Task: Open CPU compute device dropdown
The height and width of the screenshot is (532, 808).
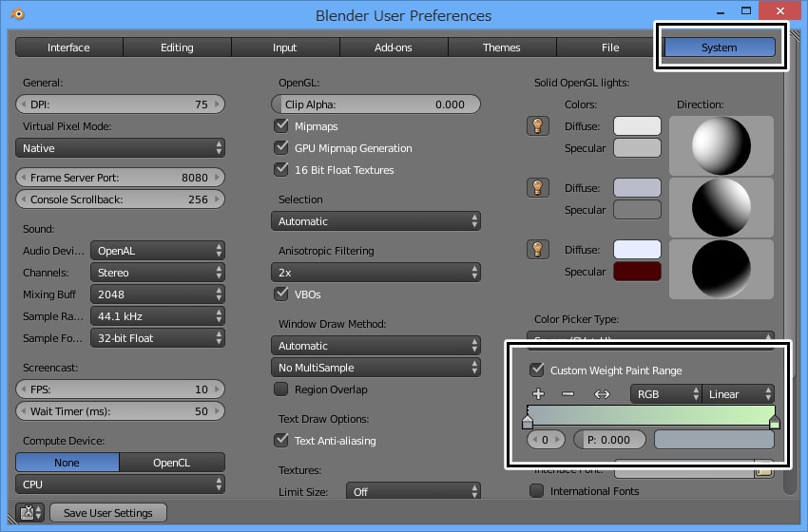Action: pyautogui.click(x=120, y=484)
